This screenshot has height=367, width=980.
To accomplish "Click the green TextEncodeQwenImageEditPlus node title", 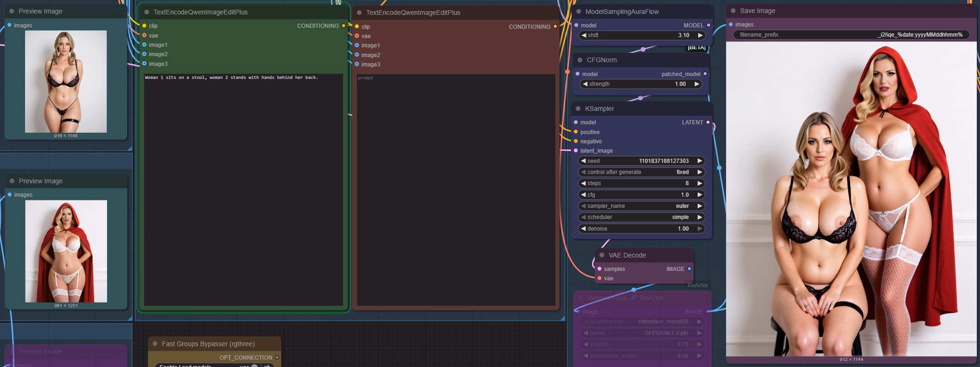I will coord(200,12).
